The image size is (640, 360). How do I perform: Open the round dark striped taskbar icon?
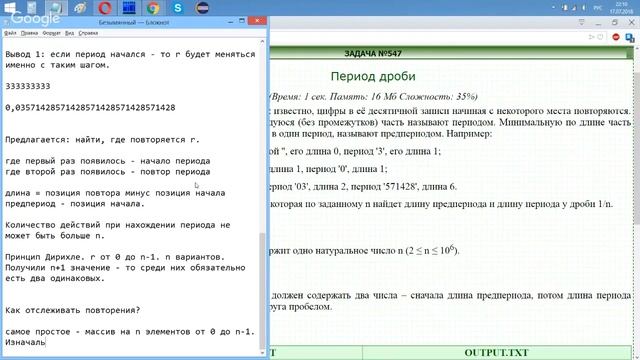click(202, 8)
